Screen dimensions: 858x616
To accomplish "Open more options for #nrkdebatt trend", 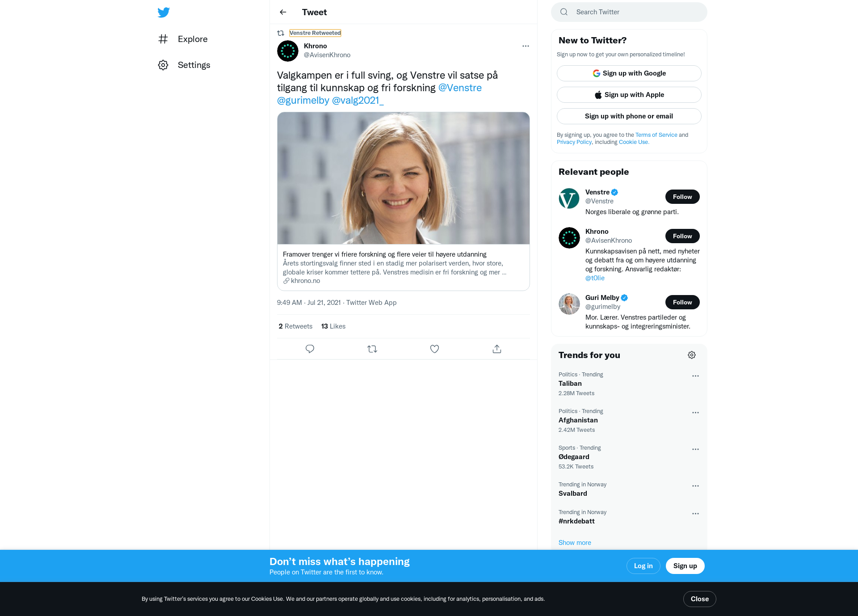I will [695, 514].
